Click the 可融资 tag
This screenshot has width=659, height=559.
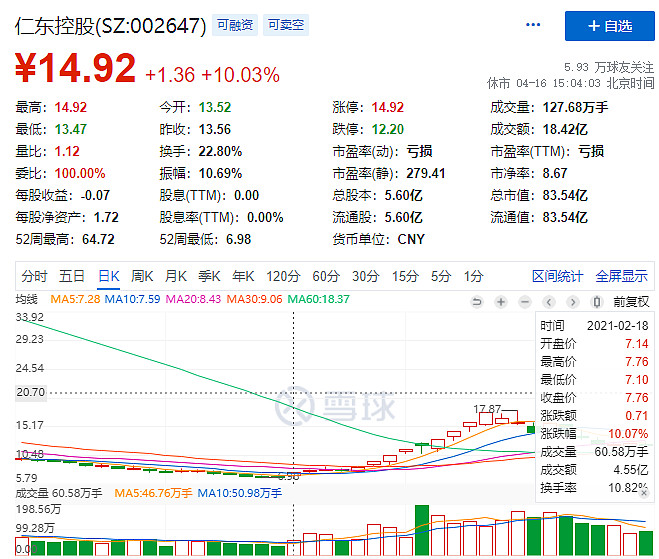[x=235, y=25]
